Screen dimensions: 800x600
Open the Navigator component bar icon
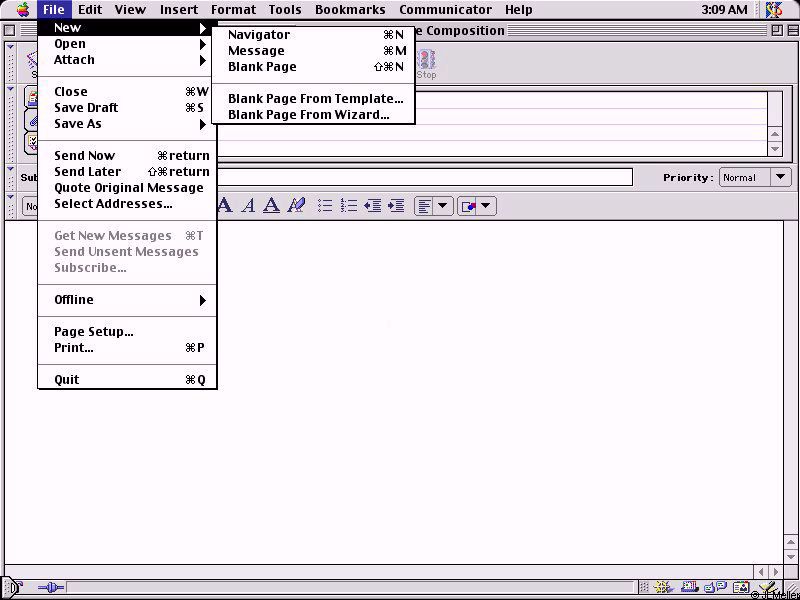pos(663,587)
